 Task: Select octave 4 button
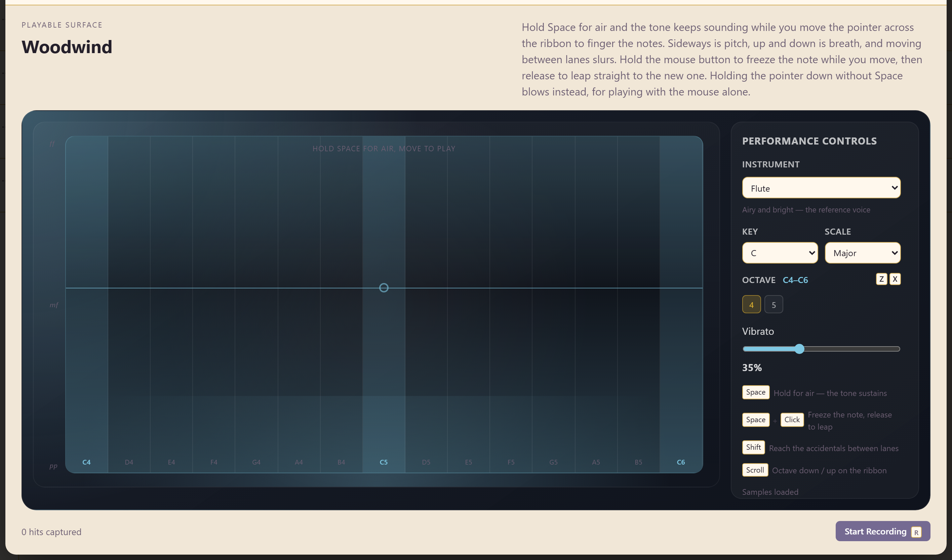751,305
